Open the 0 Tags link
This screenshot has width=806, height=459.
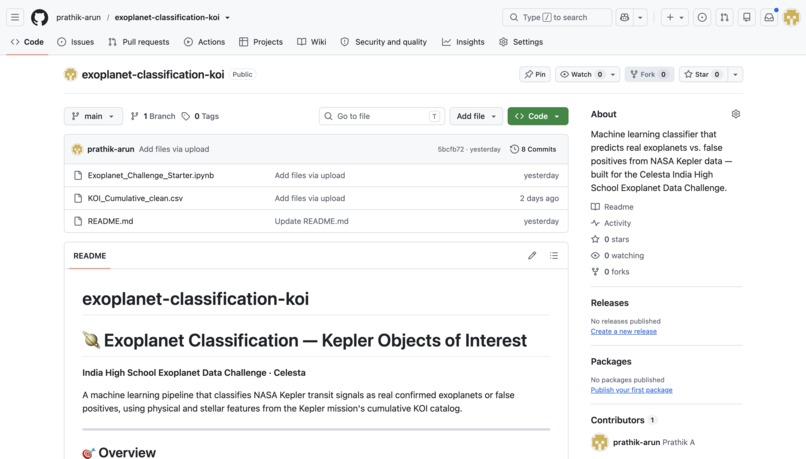click(200, 116)
